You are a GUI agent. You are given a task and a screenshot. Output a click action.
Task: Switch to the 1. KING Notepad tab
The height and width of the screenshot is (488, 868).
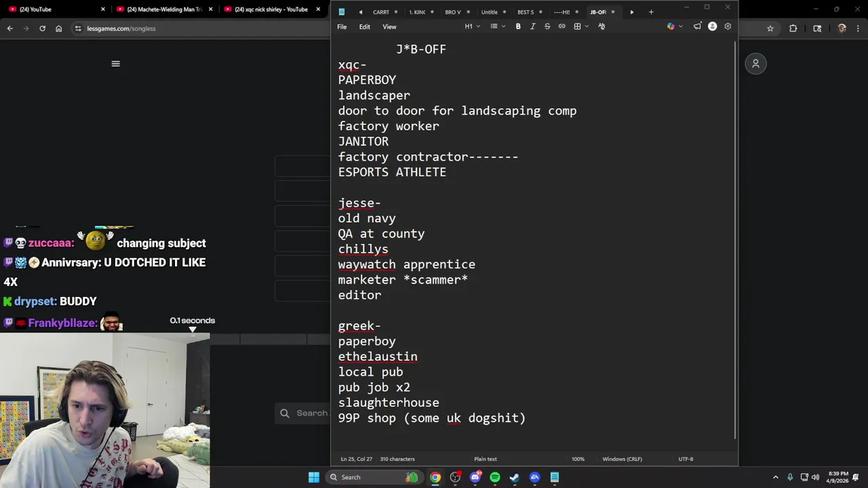tap(417, 12)
